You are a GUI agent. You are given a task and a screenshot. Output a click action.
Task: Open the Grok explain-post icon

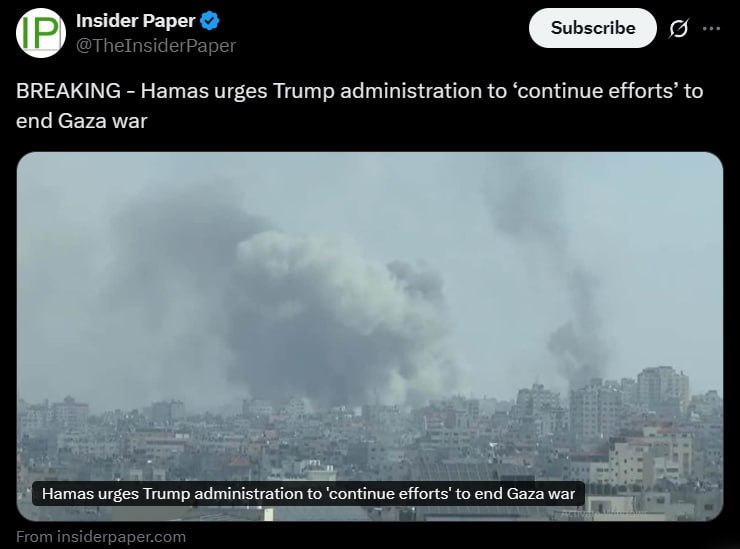tap(678, 28)
